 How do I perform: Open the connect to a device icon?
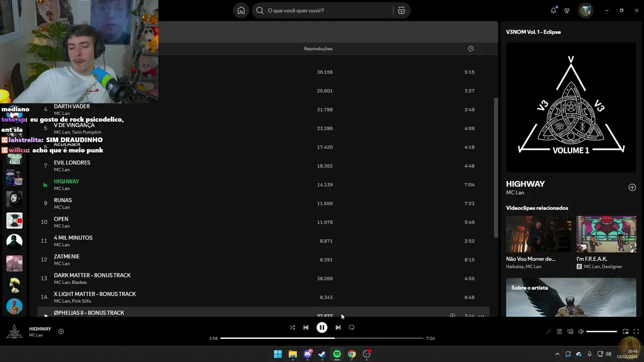pyautogui.click(x=570, y=331)
